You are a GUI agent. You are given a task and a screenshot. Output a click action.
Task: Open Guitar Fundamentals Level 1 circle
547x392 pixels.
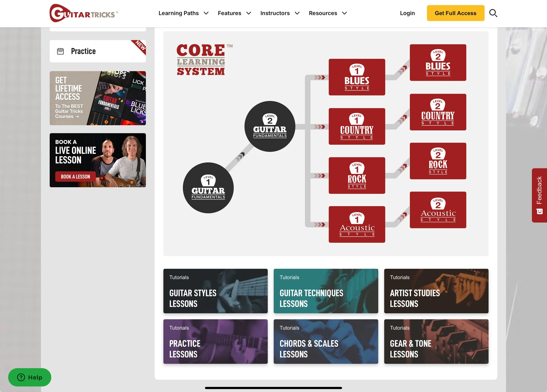[x=208, y=188]
